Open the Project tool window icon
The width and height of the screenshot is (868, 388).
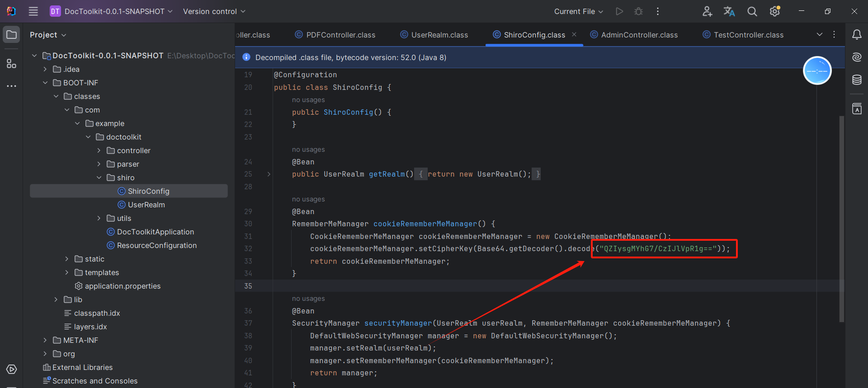click(12, 35)
